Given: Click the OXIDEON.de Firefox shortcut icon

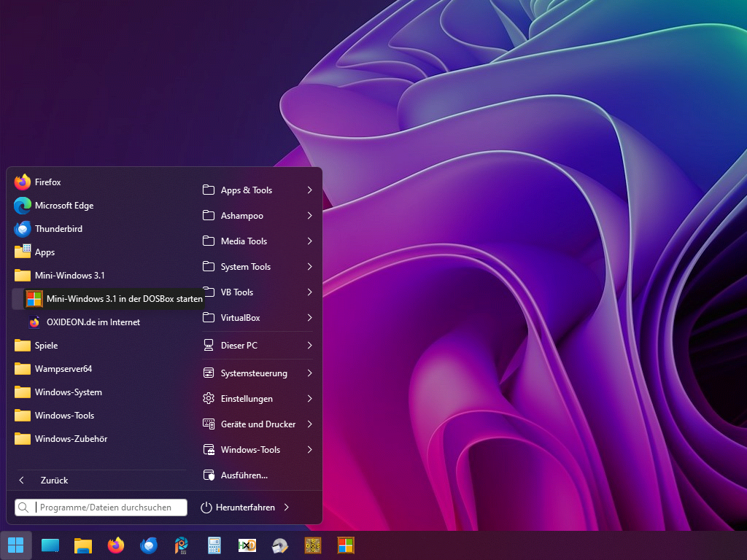Looking at the screenshot, I should [x=34, y=322].
